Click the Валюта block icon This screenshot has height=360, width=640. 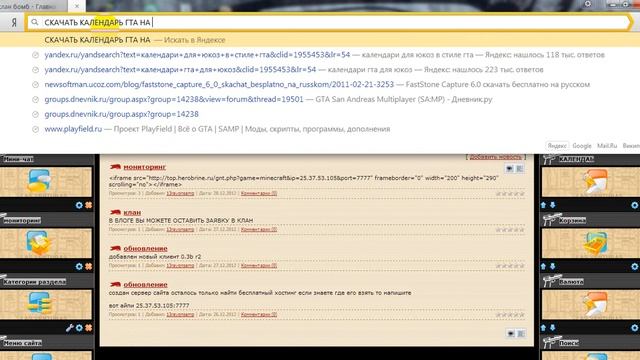click(595, 304)
